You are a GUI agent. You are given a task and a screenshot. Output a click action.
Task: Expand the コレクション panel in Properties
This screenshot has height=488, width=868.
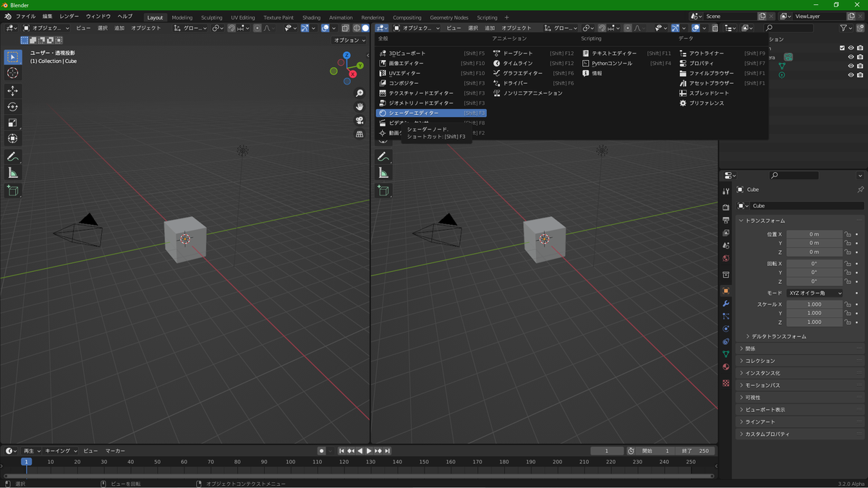click(759, 361)
